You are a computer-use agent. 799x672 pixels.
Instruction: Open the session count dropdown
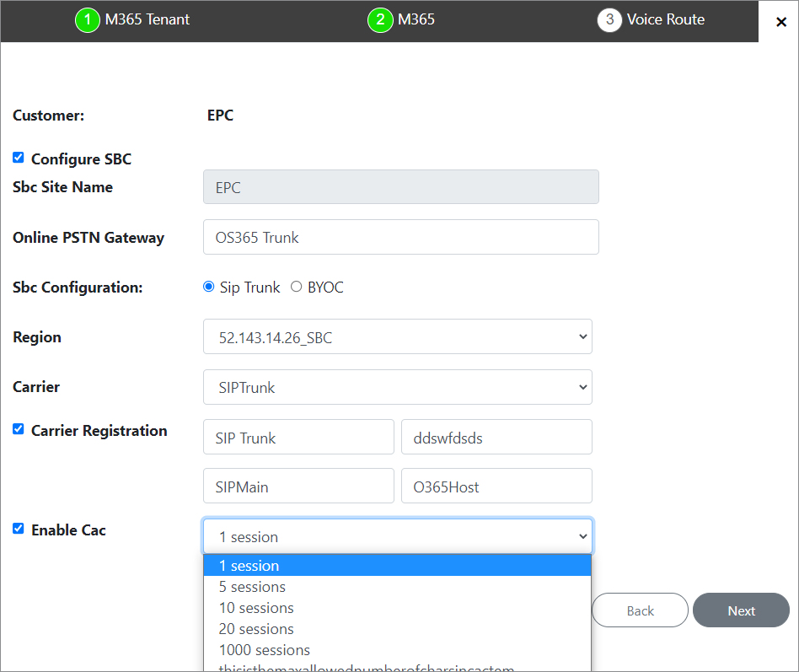(x=398, y=536)
